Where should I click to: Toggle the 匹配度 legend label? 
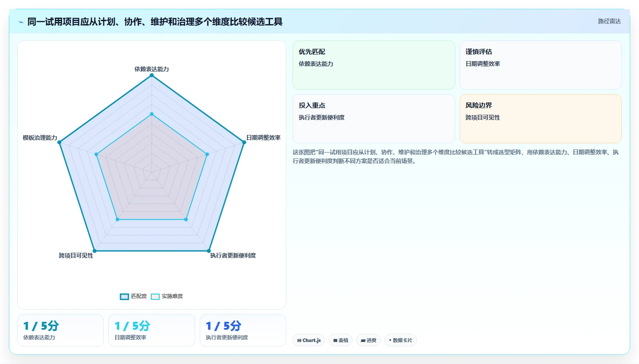pyautogui.click(x=139, y=296)
